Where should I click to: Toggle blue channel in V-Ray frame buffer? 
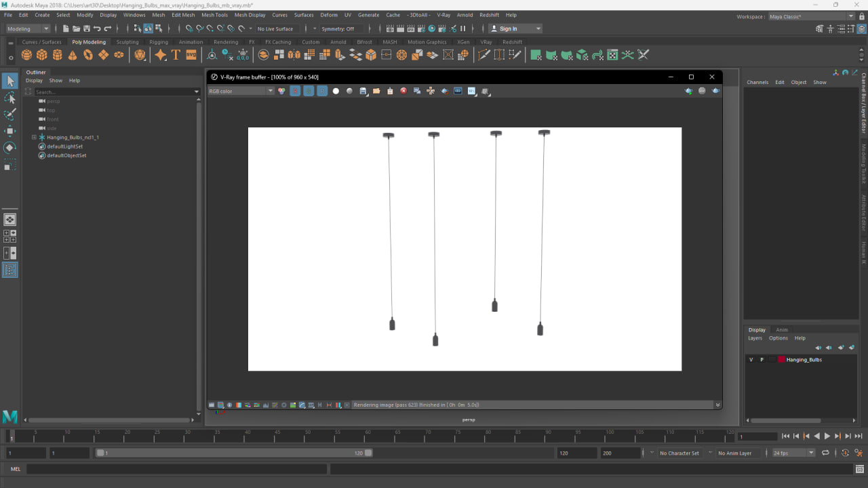(322, 91)
